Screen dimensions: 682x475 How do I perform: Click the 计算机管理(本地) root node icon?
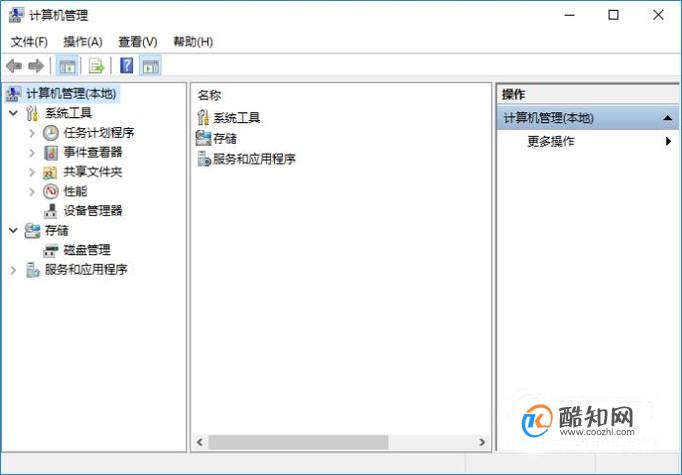(x=14, y=94)
